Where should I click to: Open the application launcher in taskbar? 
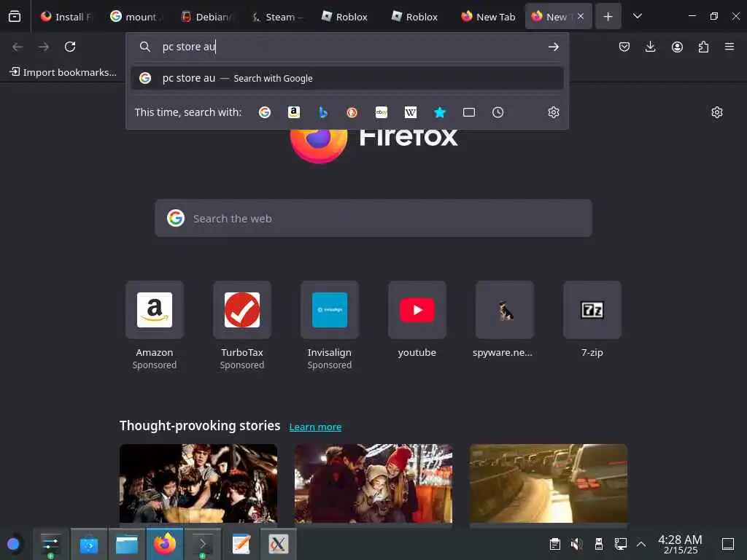[13, 544]
